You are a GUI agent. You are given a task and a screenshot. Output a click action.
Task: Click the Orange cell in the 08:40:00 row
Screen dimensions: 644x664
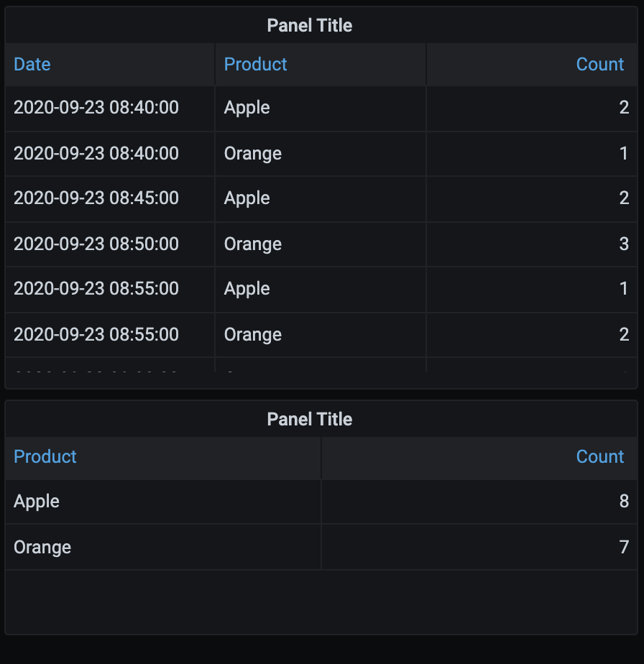[x=253, y=154]
